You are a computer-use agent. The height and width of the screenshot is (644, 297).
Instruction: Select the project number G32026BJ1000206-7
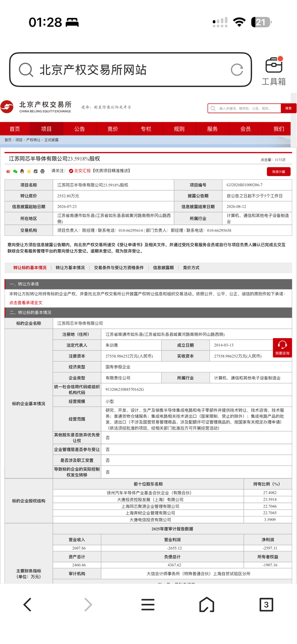point(244,185)
